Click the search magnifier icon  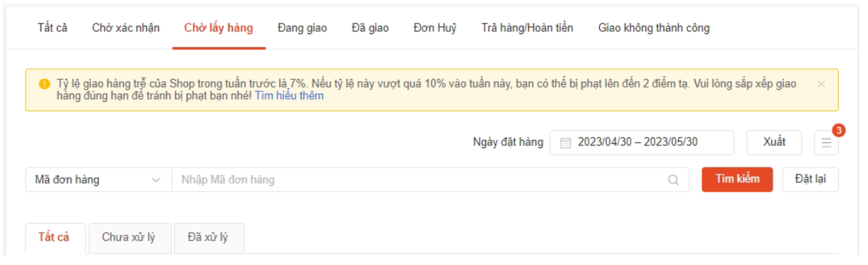point(673,180)
